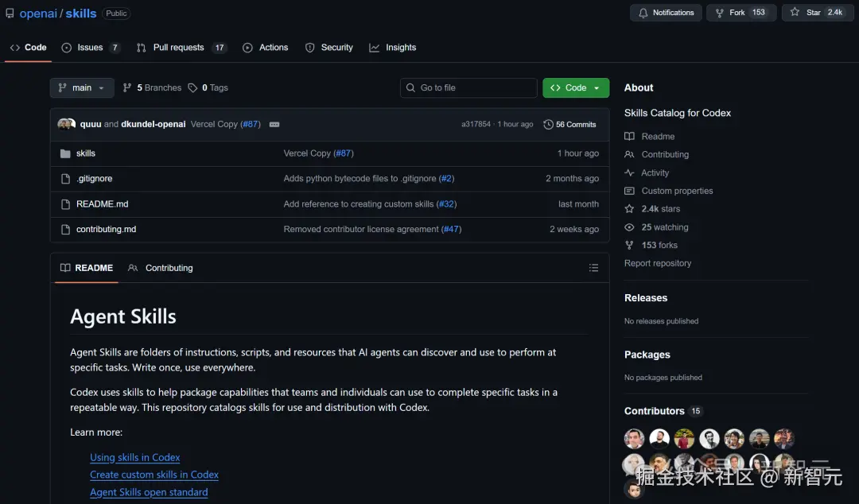The image size is (859, 504).
Task: Open the 'Vercel Copy' commit message in skills row
Action: point(307,153)
